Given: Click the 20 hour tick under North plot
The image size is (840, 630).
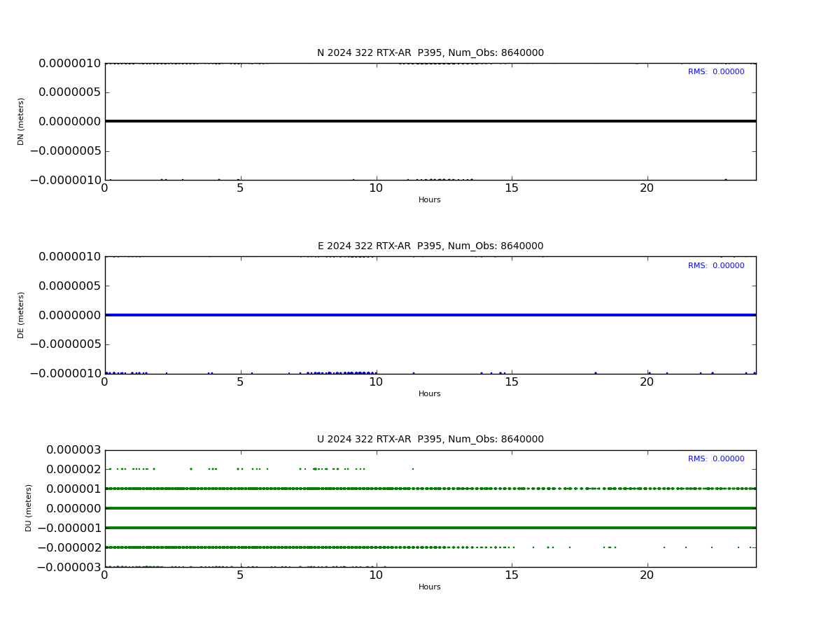Looking at the screenshot, I should (647, 188).
